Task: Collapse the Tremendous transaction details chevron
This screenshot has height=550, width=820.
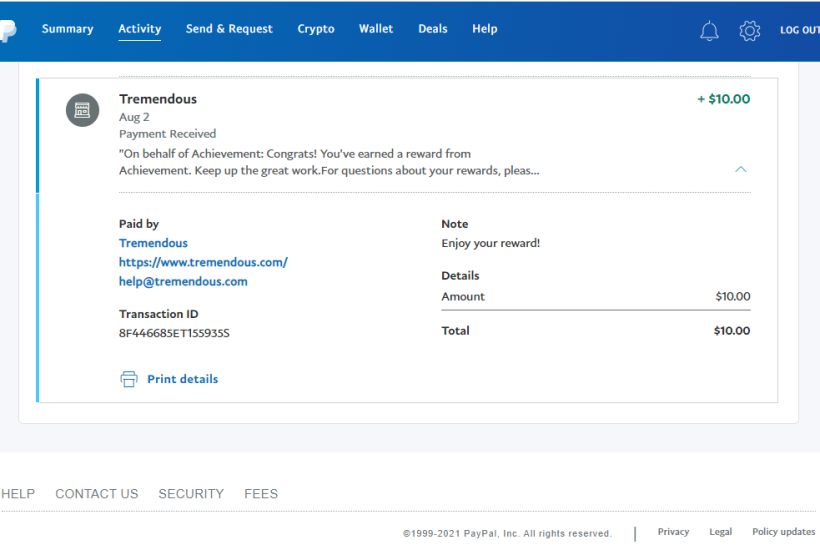Action: pos(741,170)
